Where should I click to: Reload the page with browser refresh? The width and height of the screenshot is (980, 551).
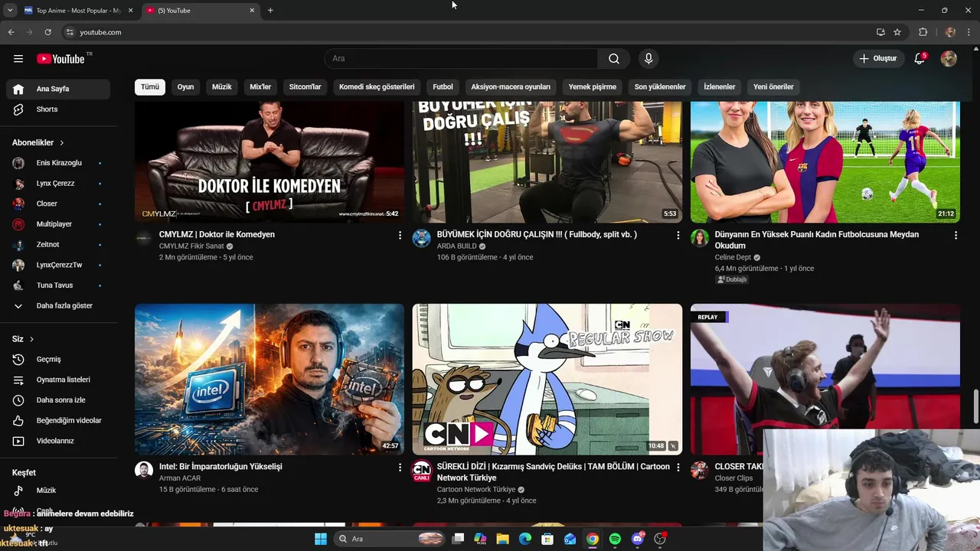[47, 32]
